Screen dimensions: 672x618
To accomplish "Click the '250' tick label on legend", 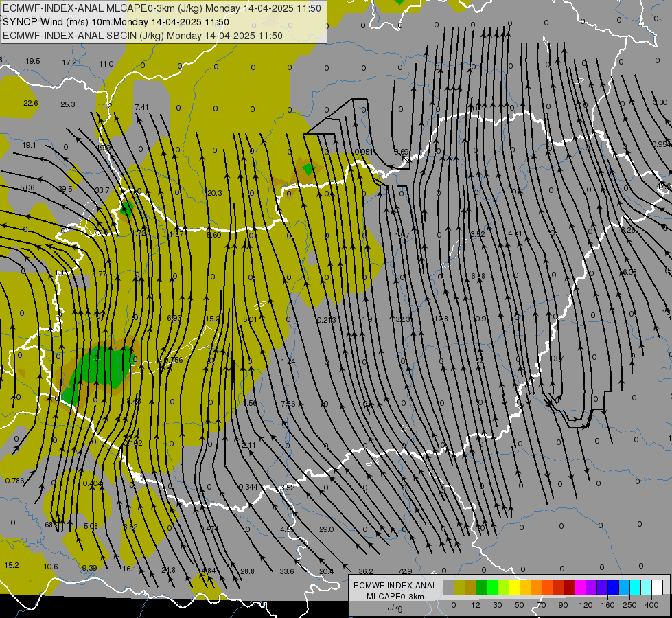I will tap(629, 605).
